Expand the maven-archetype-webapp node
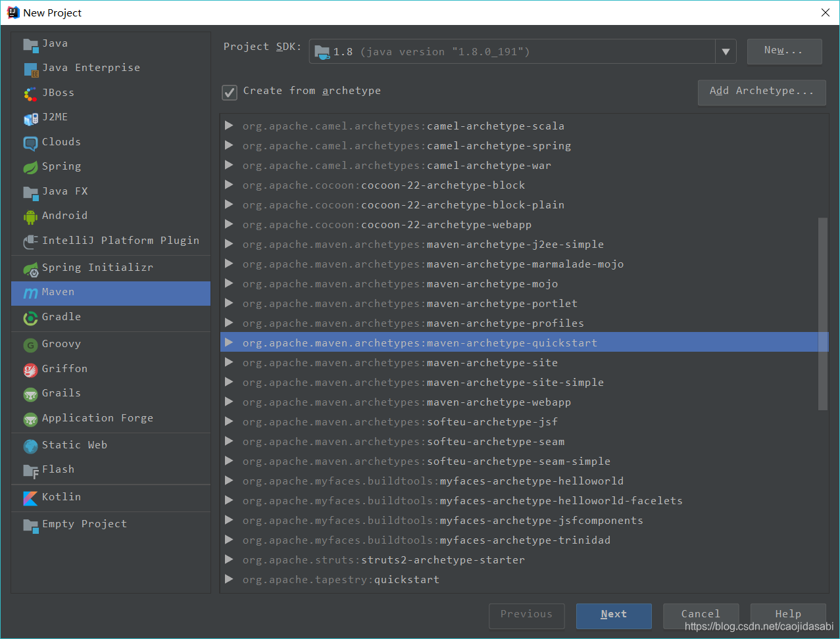 [x=229, y=402]
